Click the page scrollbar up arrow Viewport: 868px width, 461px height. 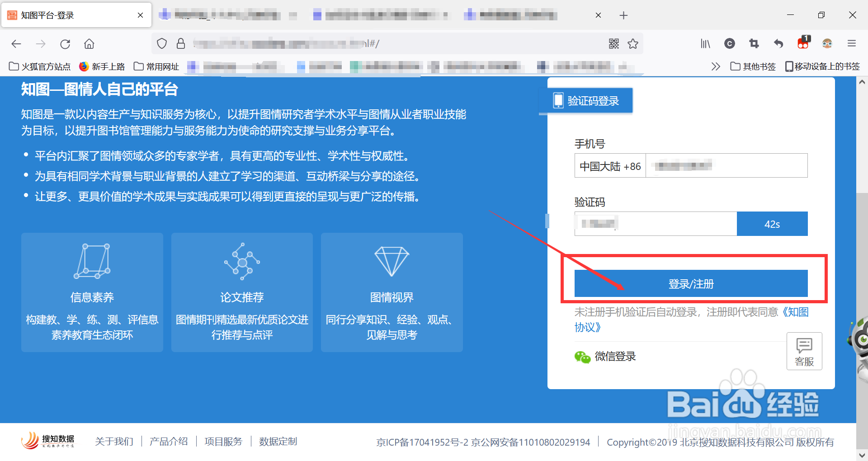tap(862, 82)
